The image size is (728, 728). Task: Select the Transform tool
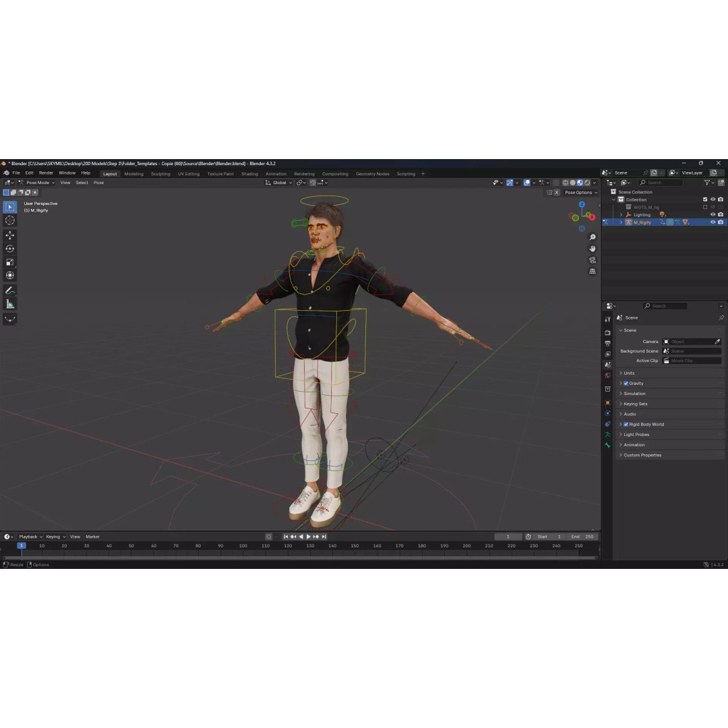[x=9, y=276]
